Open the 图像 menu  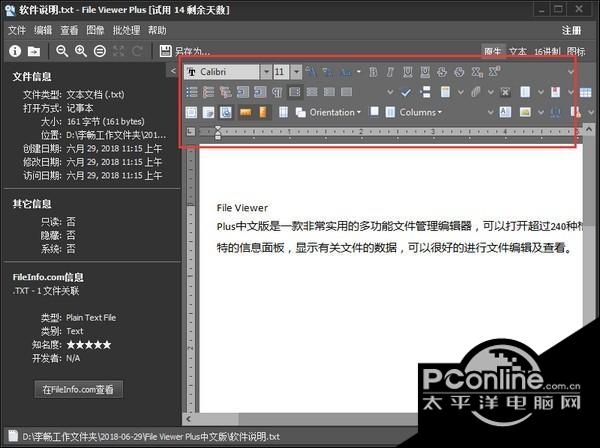pos(95,30)
